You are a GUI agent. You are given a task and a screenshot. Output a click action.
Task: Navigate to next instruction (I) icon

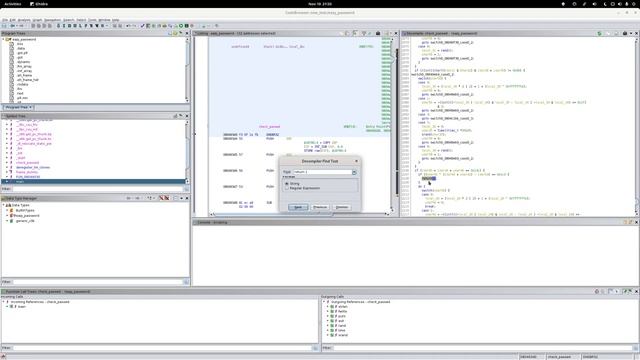(64, 26)
